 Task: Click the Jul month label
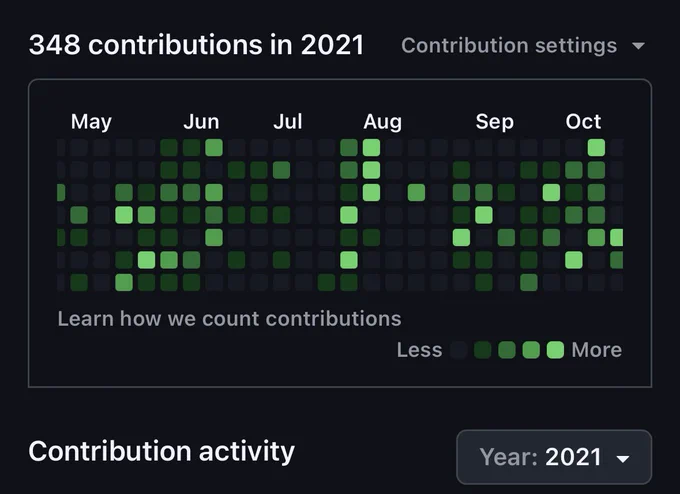(288, 121)
